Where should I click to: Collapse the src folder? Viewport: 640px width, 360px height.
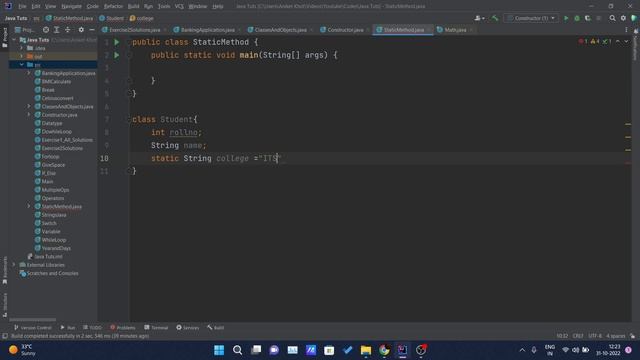tap(22, 64)
